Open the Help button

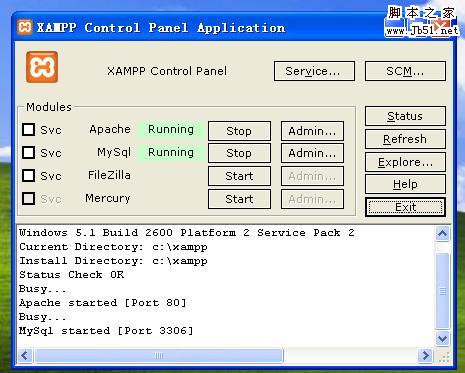point(405,184)
